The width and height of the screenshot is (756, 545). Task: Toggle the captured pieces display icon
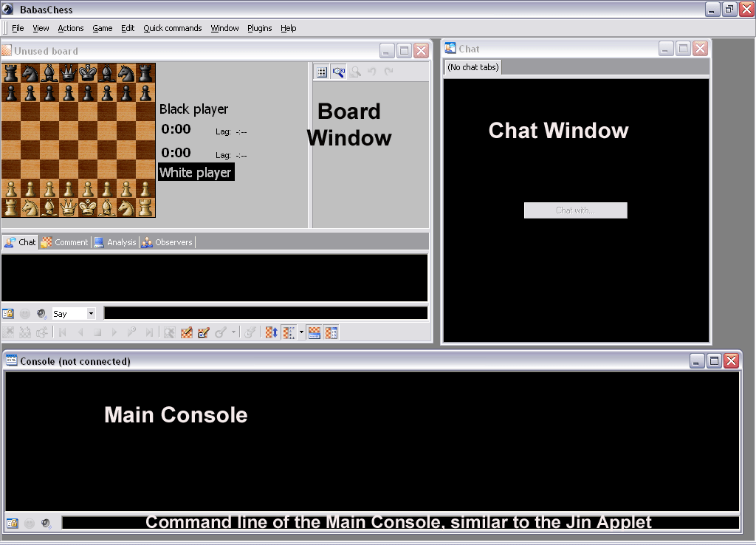click(289, 332)
